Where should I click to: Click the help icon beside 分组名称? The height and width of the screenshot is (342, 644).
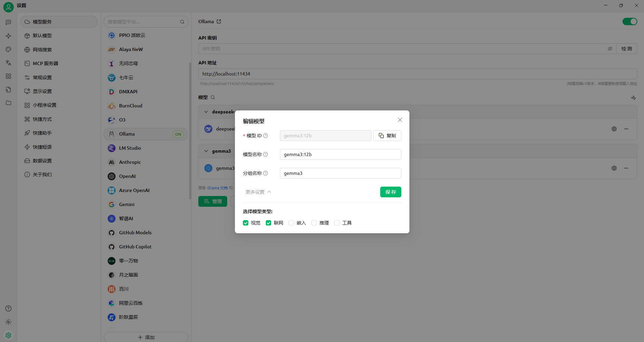[265, 173]
